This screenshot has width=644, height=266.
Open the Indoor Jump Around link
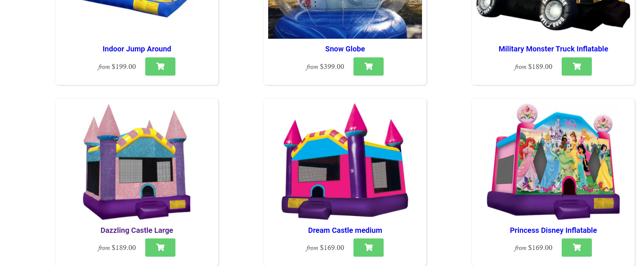(137, 49)
